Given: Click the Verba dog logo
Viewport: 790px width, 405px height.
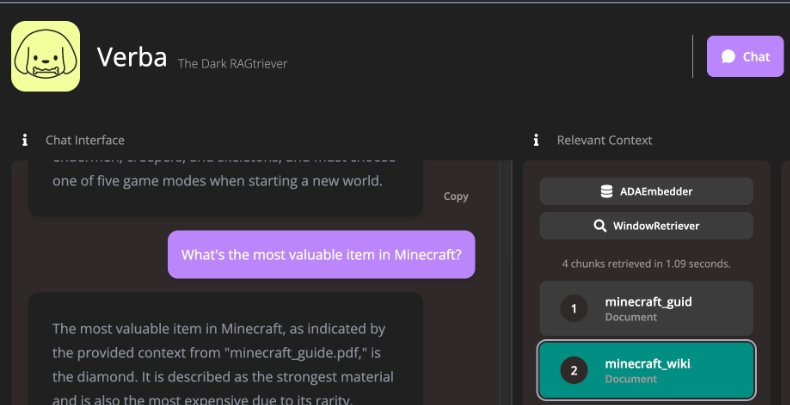Looking at the screenshot, I should pos(45,57).
